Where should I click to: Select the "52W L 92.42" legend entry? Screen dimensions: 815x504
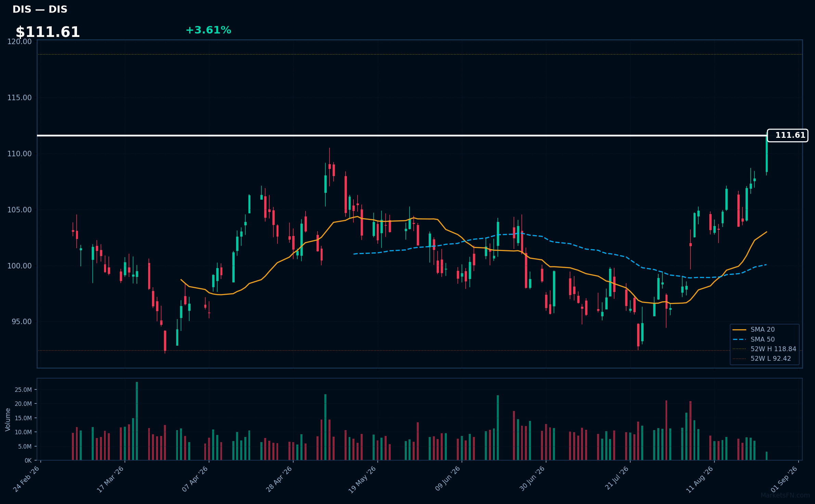pos(762,359)
